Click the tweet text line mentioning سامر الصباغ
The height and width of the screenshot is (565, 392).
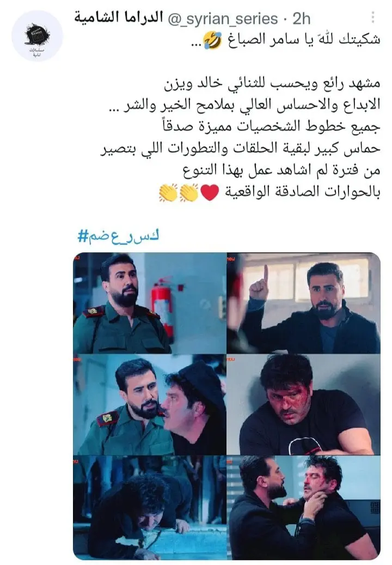[286, 40]
